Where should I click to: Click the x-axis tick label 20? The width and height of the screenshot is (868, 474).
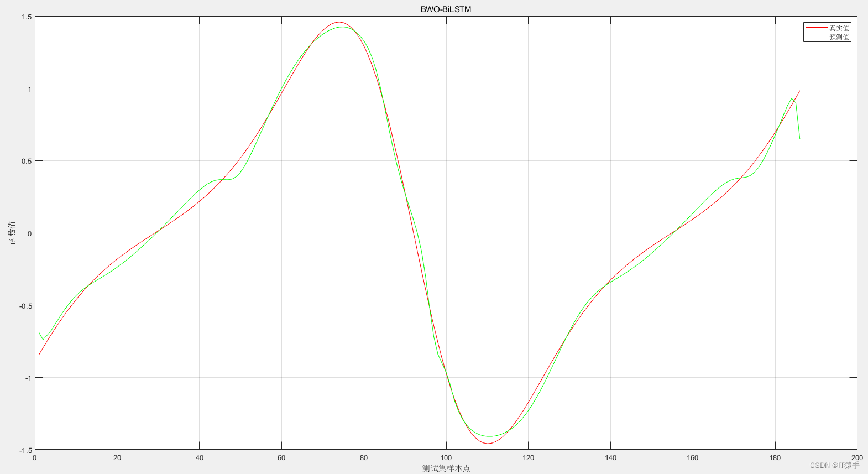pos(117,457)
